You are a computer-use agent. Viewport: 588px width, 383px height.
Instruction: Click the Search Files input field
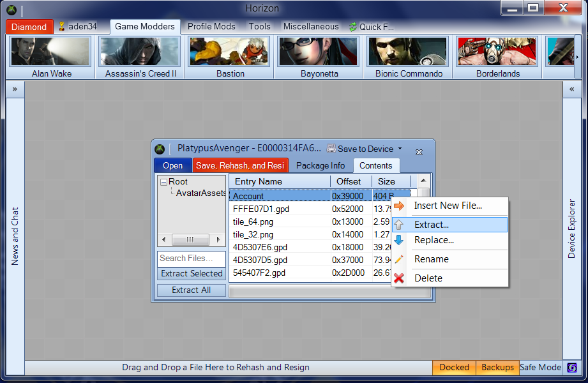pos(192,259)
